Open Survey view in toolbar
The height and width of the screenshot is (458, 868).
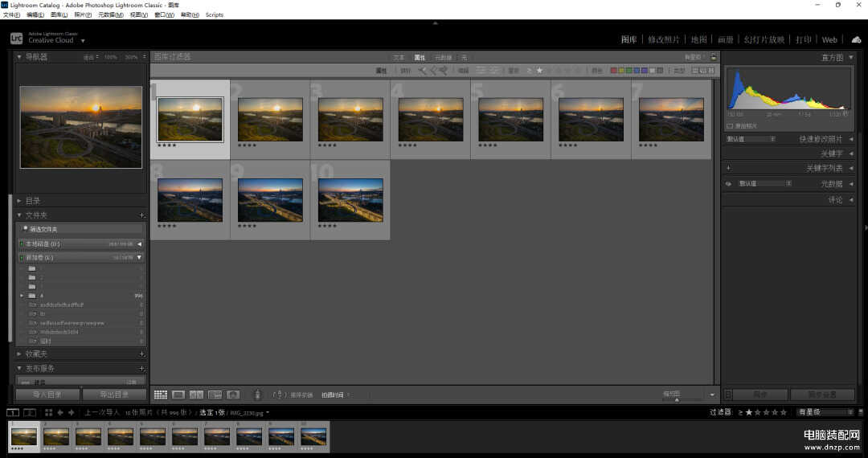coord(215,395)
